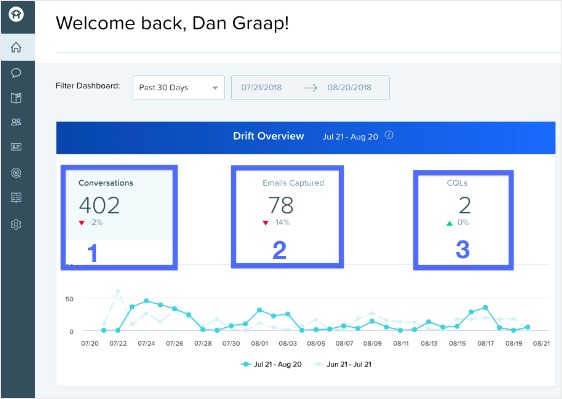The width and height of the screenshot is (562, 399).
Task: Open the Settings gear icon
Action: (x=16, y=225)
